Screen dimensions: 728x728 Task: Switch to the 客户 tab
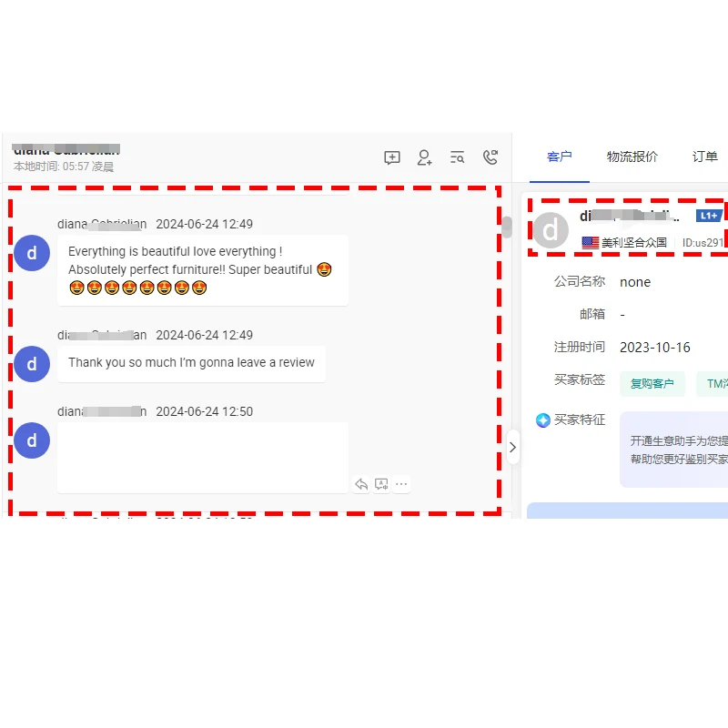point(559,157)
